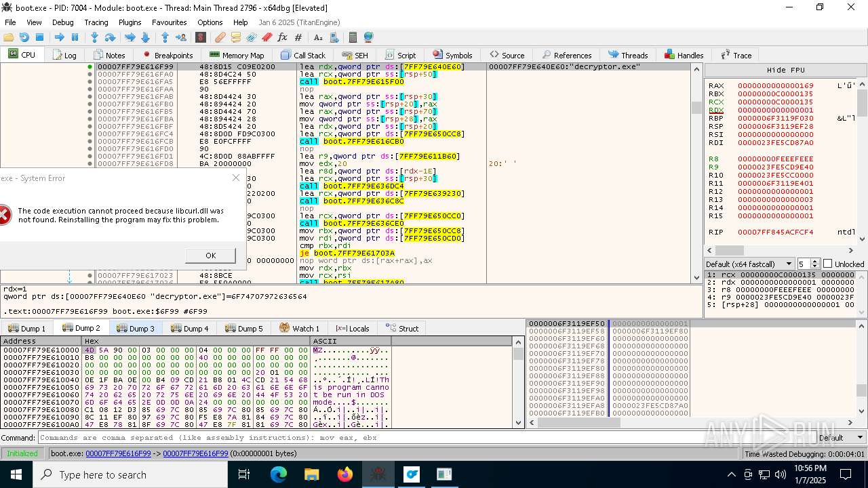Screen dimensions: 868x488
Task: Enable the Unlocked checkbox
Action: 827,264
